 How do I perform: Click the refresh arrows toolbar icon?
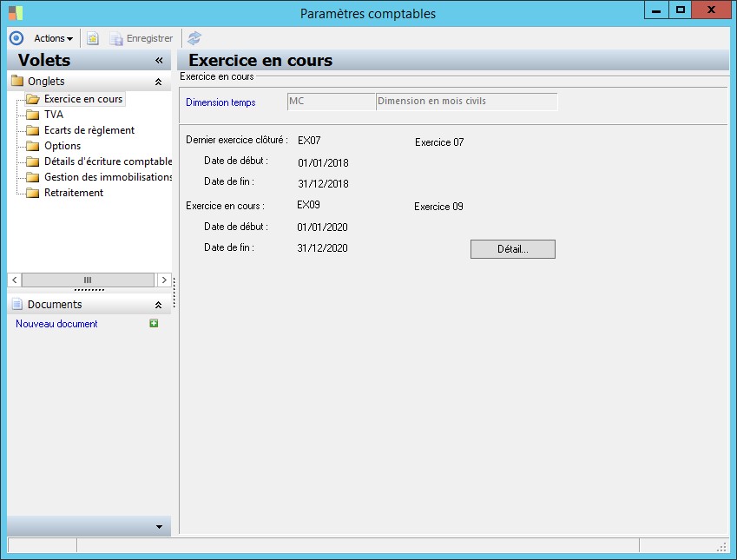(x=194, y=38)
